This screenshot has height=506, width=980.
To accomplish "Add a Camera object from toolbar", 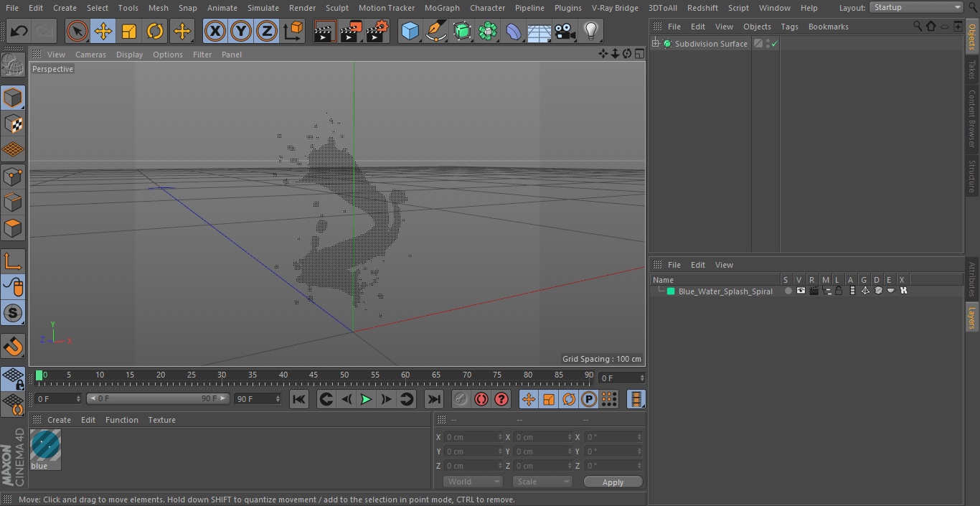I will tap(565, 31).
